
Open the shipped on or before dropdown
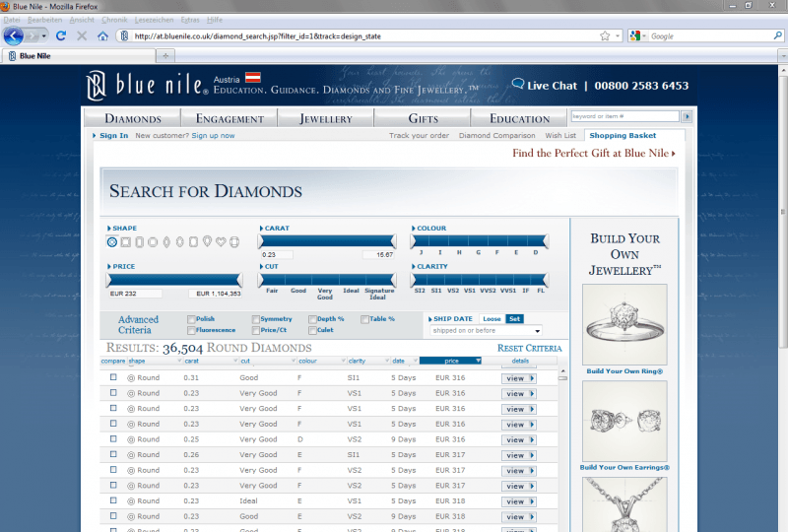pyautogui.click(x=486, y=331)
